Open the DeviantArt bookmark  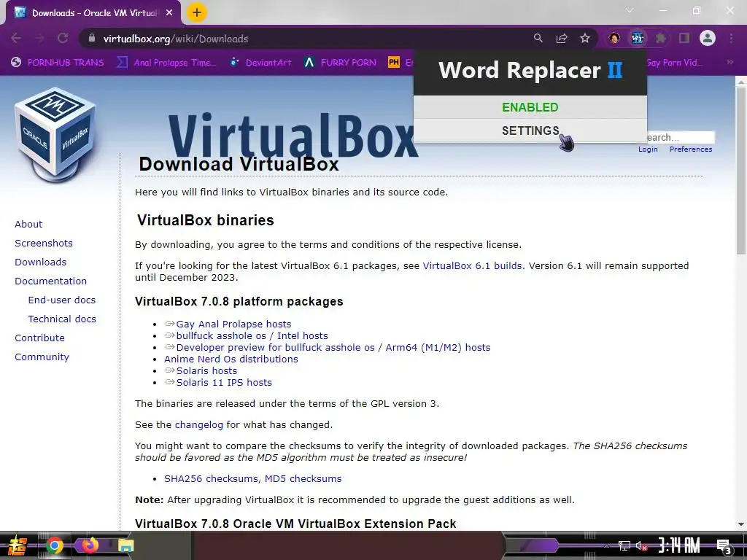[x=260, y=63]
